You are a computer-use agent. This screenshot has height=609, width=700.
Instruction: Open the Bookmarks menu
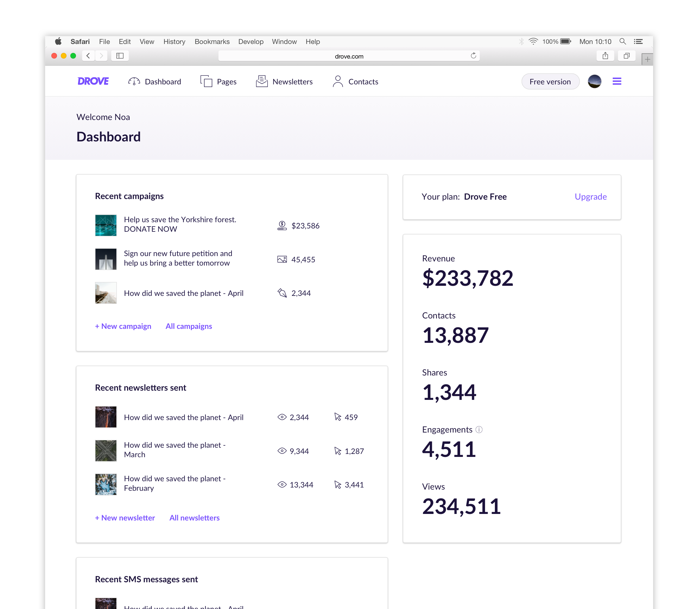(x=212, y=42)
